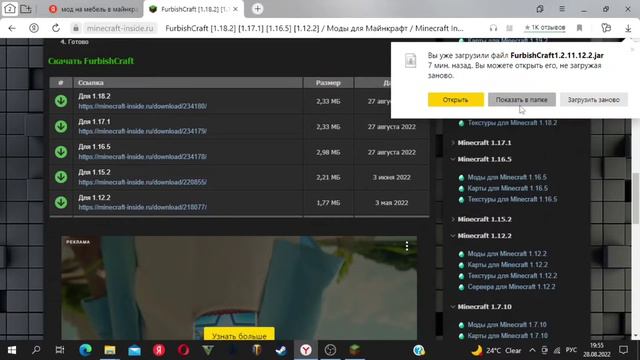The width and height of the screenshot is (640, 360).
Task: Click the Скачать FurbishCraft heading
Action: (x=91, y=61)
